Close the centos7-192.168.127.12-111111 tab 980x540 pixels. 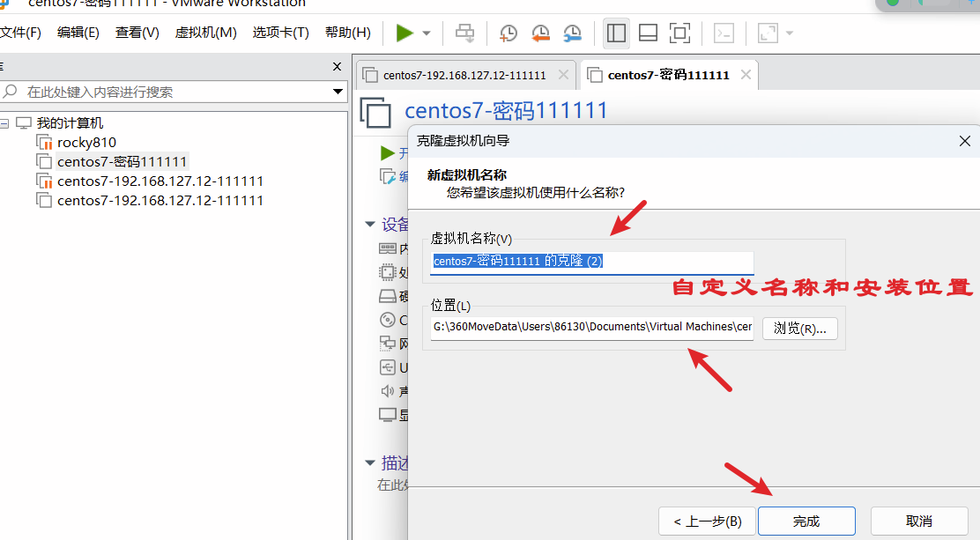563,75
